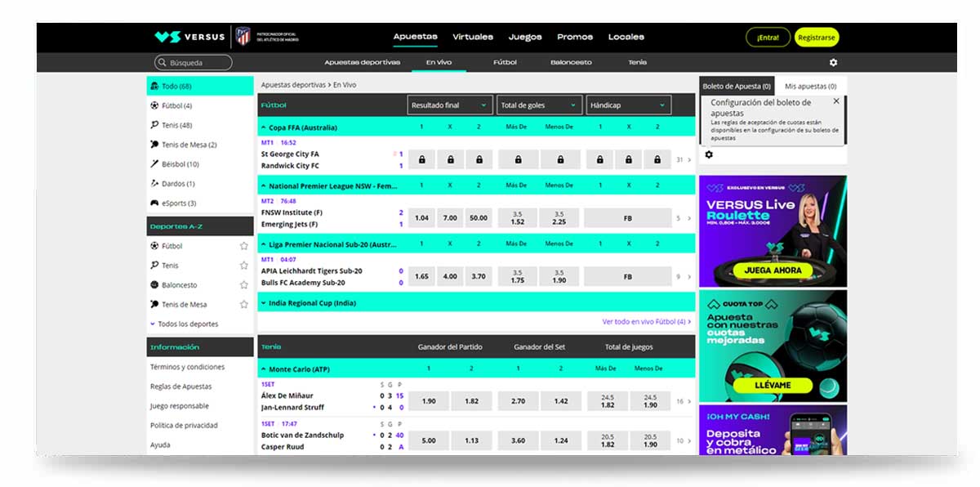Open the Locales main menu item
Screen dimensions: 980x487
pos(626,37)
